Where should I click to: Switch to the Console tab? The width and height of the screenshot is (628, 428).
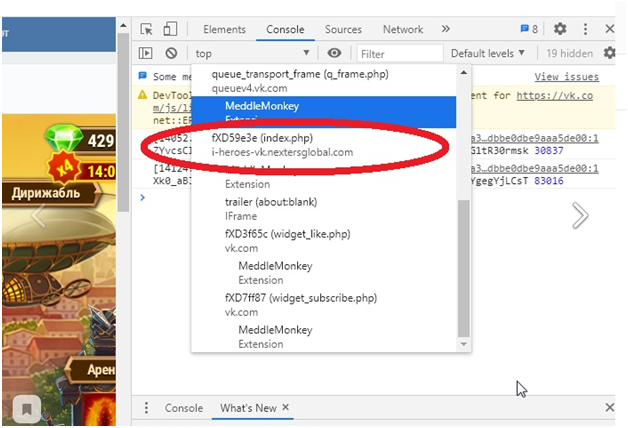point(285,30)
